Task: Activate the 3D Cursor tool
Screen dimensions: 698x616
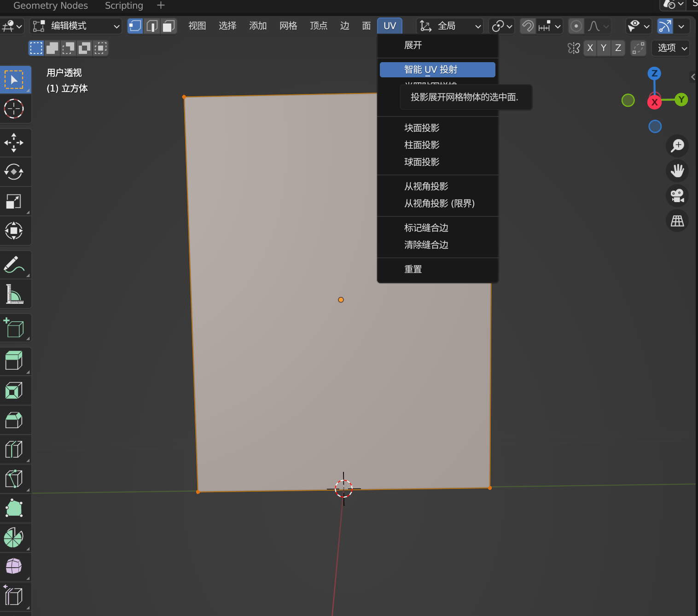Action: click(14, 109)
